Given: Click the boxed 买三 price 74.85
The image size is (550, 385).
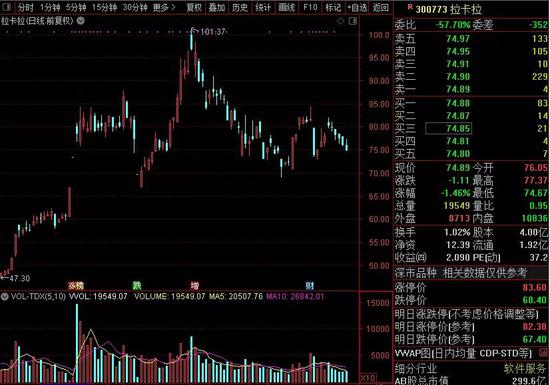Looking at the screenshot, I should click(449, 128).
